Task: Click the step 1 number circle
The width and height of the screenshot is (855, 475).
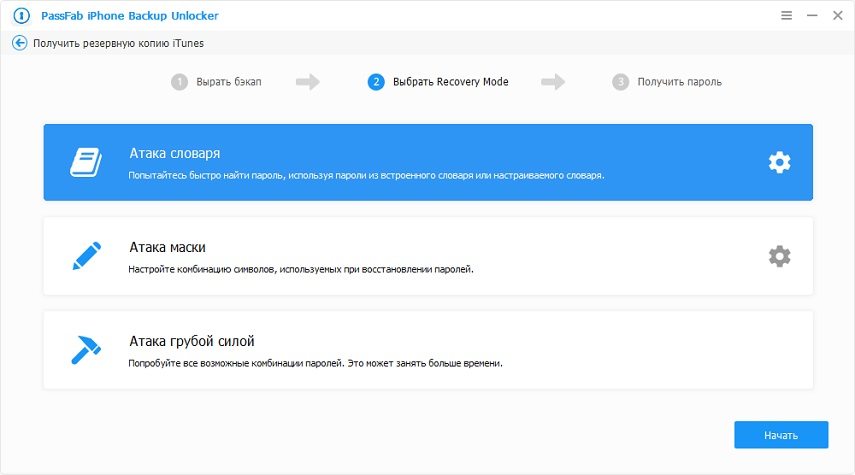Action: click(x=179, y=82)
